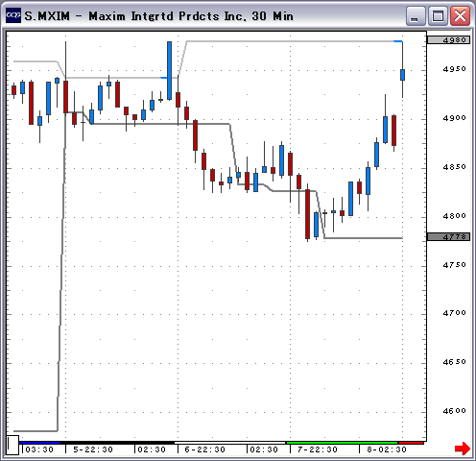Click the white segment of session bar
Image resolution: width=476 pixels, height=461 pixels.
[229, 443]
